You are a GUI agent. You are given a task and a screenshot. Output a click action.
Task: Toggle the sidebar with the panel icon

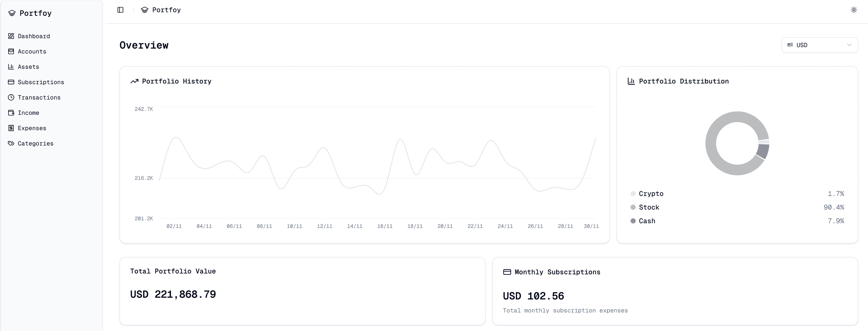tap(120, 10)
